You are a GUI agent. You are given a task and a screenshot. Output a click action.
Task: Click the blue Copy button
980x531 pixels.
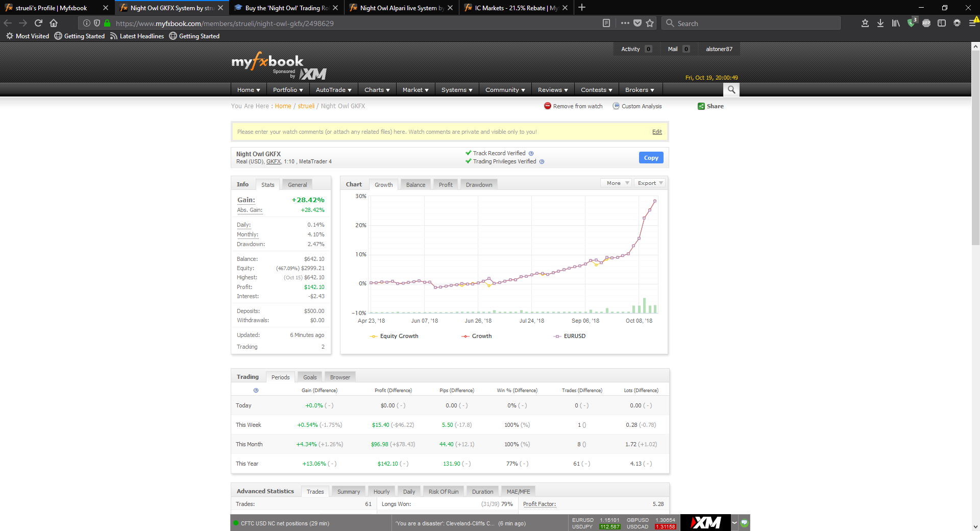click(x=651, y=158)
